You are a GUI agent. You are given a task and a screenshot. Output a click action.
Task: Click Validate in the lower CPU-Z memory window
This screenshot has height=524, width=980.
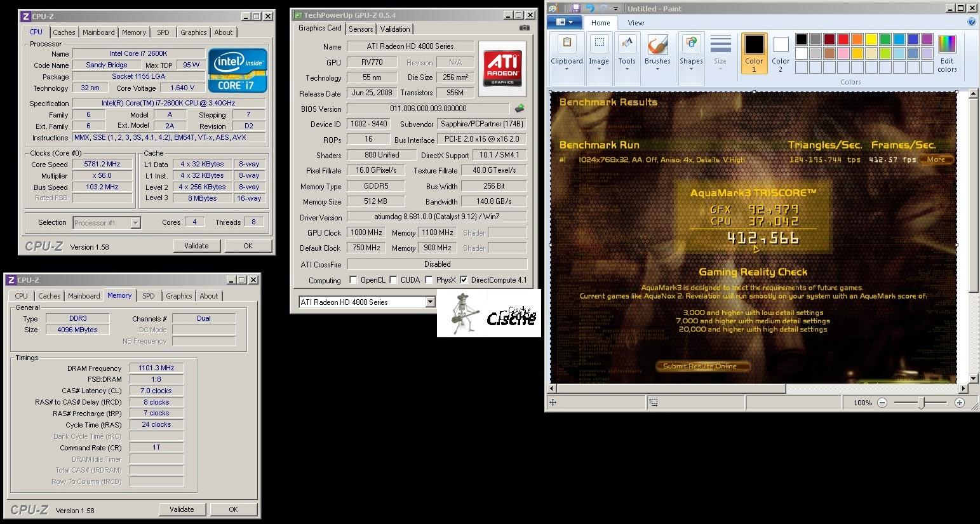182,509
